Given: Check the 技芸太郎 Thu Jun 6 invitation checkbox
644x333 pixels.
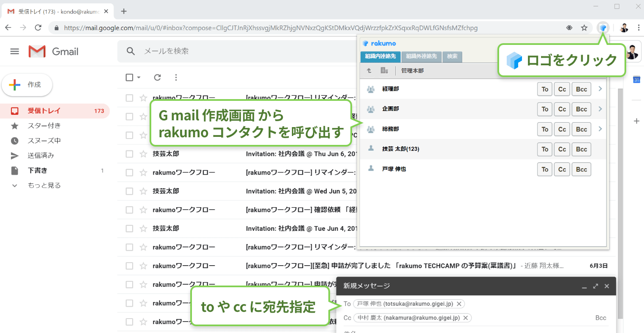Looking at the screenshot, I should pyautogui.click(x=129, y=154).
